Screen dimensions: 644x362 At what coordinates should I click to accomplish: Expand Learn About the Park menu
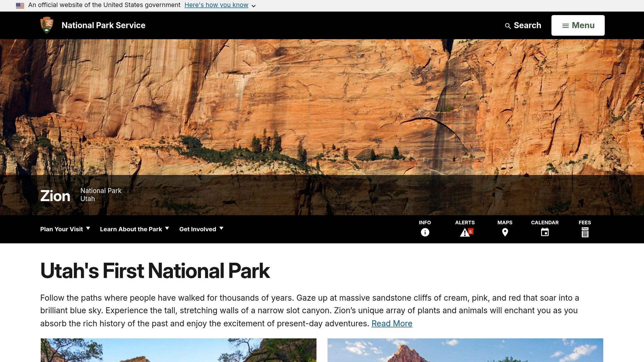point(135,229)
